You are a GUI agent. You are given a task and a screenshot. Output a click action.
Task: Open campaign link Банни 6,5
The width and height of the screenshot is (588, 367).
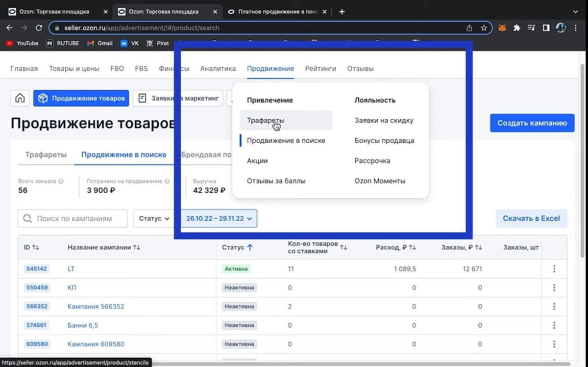[82, 325]
